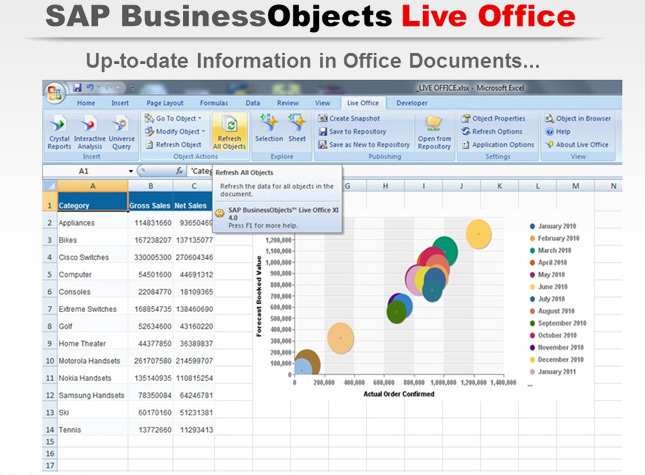The height and width of the screenshot is (475, 645).
Task: Open the Customize Quick Access Toolbar dropdown
Action: 132,88
